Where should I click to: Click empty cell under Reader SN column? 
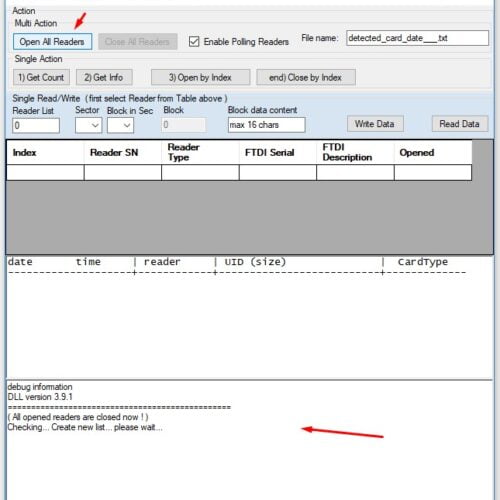(123, 173)
